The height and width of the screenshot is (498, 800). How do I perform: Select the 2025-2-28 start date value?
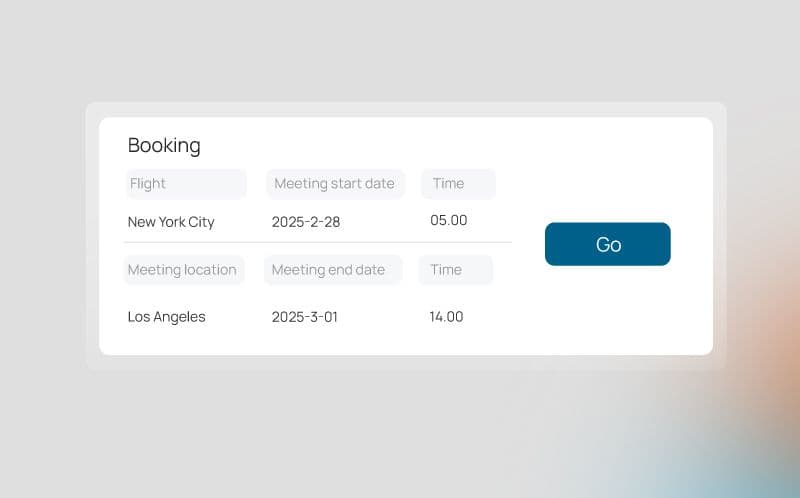(306, 222)
